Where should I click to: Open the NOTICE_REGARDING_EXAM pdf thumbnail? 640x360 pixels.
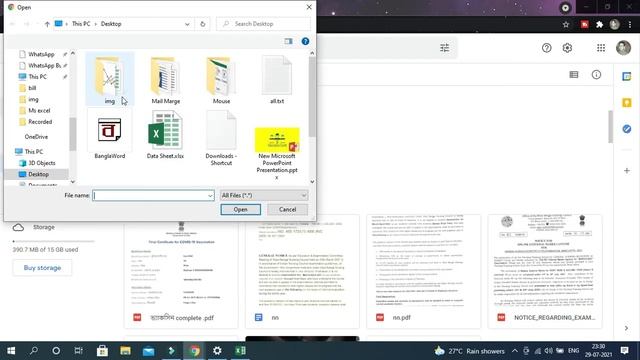(544, 271)
